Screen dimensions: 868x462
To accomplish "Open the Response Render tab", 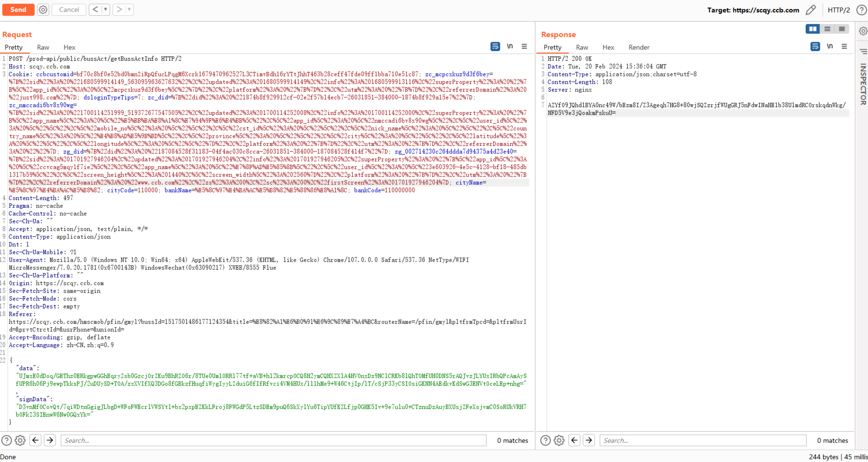I will 639,47.
